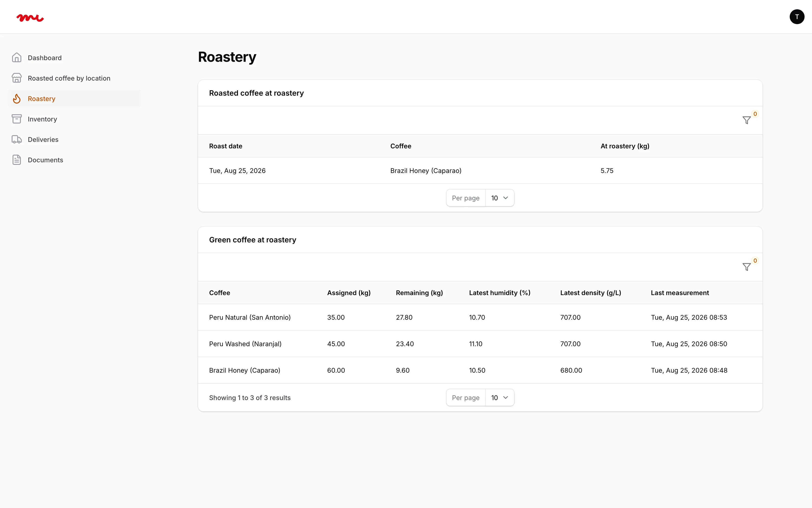Click the 60.00 assigned kg value
Screen dimensions: 812x508
(x=336, y=370)
